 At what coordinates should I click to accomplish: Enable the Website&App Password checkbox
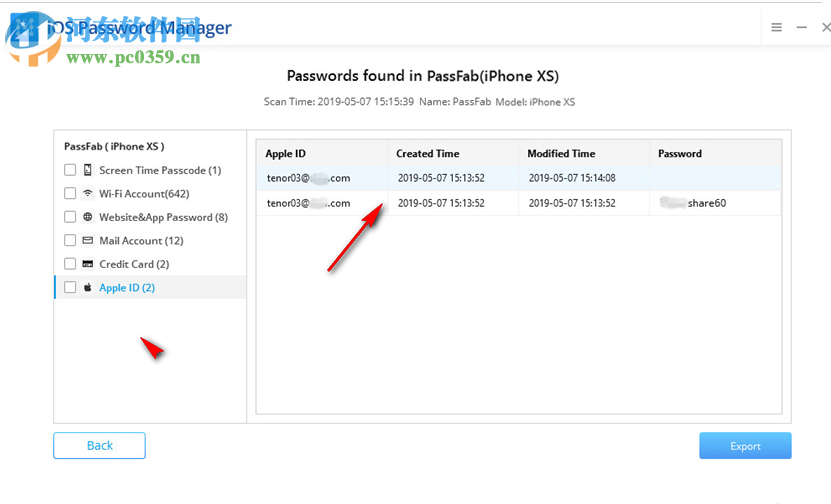(x=70, y=217)
